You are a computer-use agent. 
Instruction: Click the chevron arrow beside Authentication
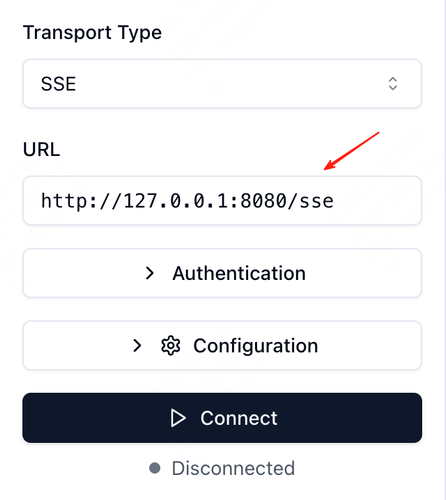pyautogui.click(x=150, y=273)
